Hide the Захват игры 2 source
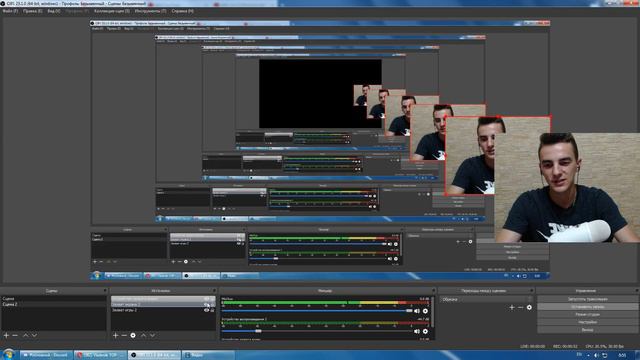 [207, 310]
